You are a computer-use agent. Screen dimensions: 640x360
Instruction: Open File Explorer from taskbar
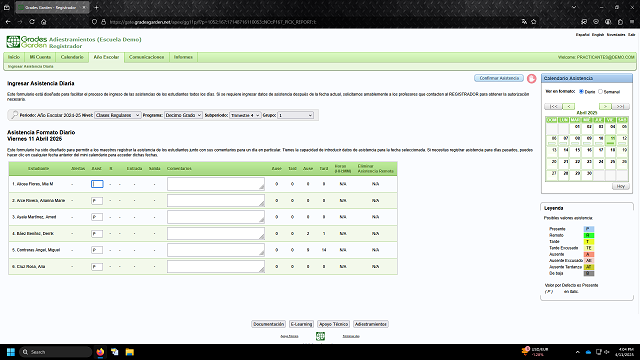click(x=129, y=352)
